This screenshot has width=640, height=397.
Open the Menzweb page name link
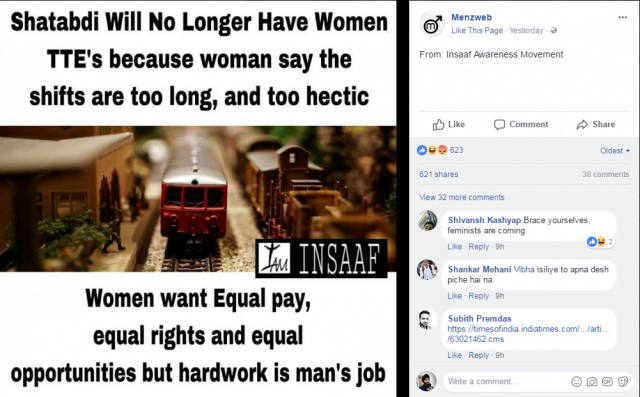pyautogui.click(x=471, y=17)
